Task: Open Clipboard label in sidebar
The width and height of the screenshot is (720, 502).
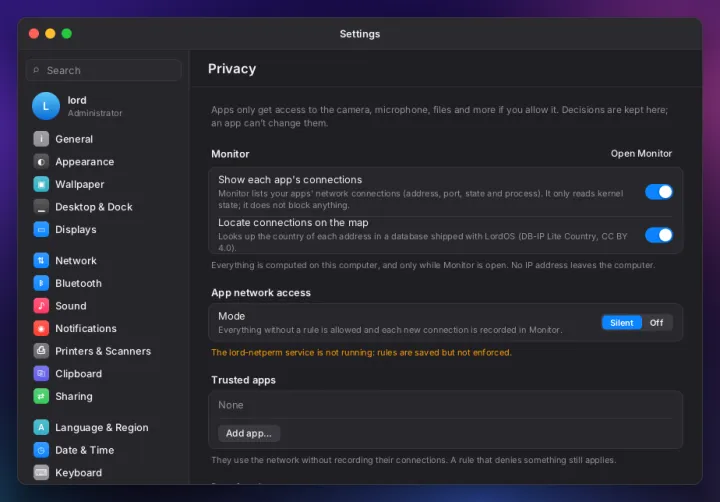Action: tap(79, 373)
